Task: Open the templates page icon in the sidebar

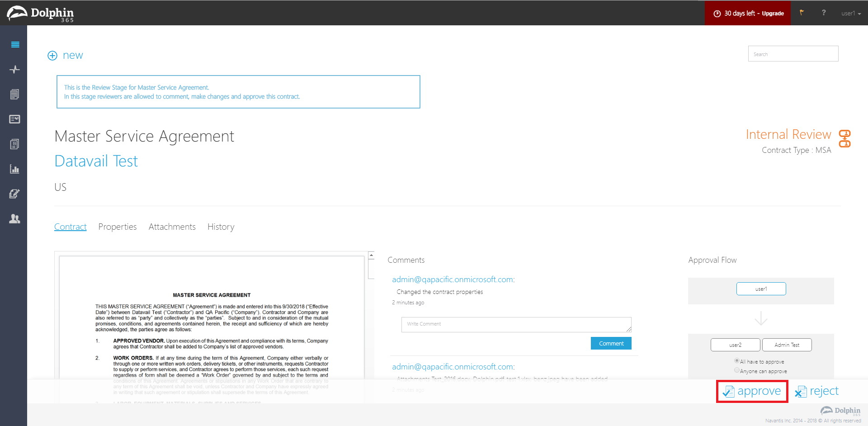Action: tap(15, 144)
